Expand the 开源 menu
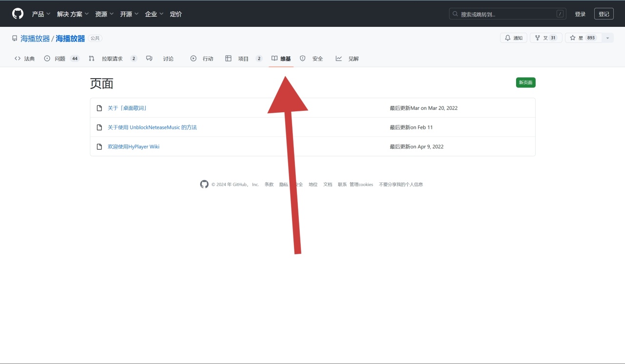This screenshot has width=625, height=364. 129,14
